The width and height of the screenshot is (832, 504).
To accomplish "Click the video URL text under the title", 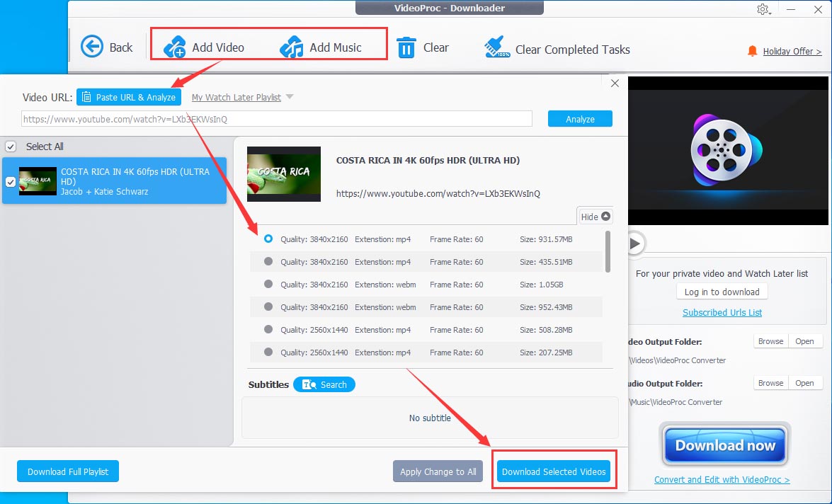I will click(438, 194).
